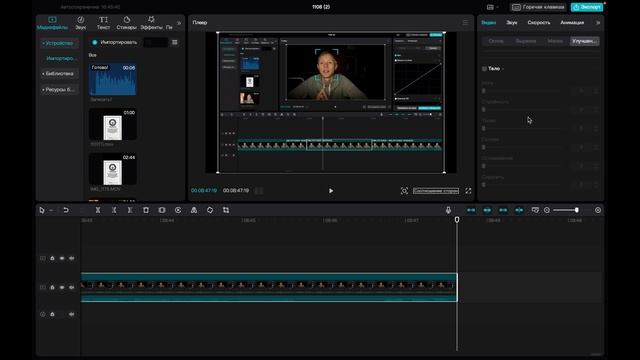Click the timeline playhead marker
This screenshot has height=360, width=640.
click(x=457, y=220)
